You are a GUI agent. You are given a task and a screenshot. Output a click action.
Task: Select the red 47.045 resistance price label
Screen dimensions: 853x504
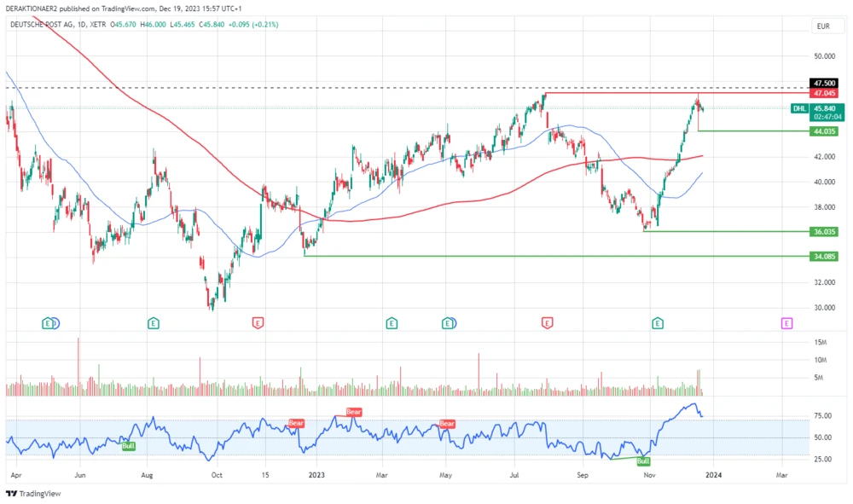point(824,93)
